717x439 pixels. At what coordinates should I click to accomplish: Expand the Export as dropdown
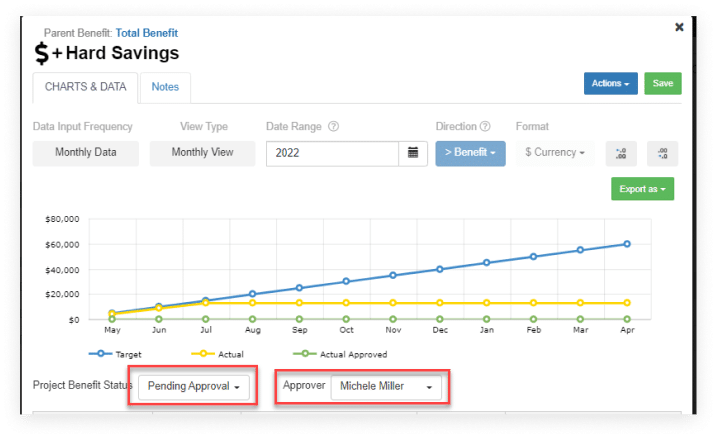642,188
